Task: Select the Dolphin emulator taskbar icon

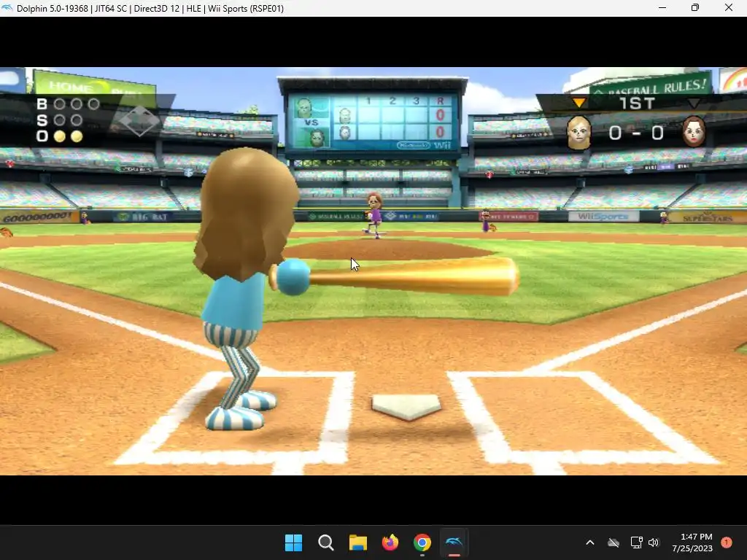Action: [x=454, y=542]
